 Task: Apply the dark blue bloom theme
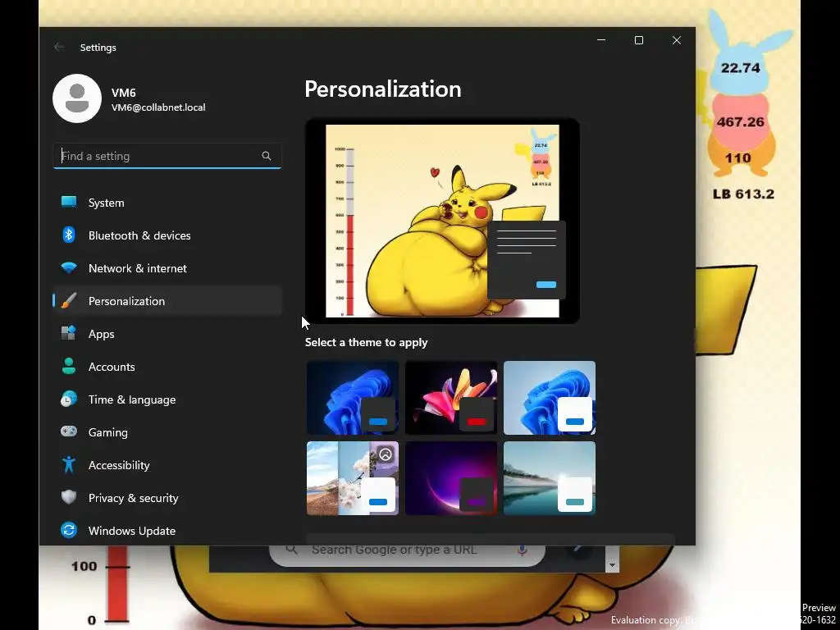353,398
